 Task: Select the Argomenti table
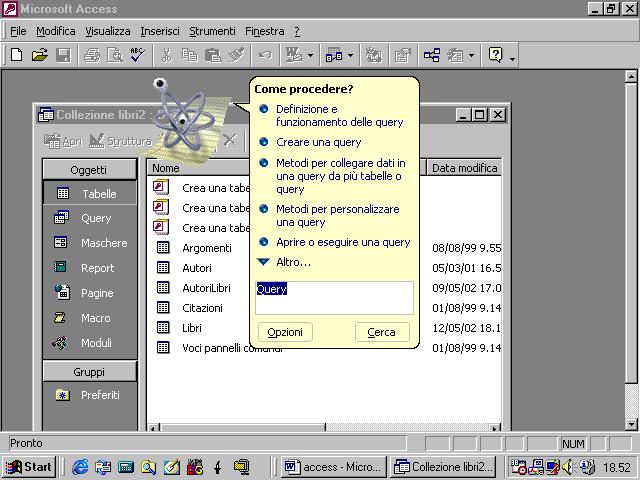point(207,248)
